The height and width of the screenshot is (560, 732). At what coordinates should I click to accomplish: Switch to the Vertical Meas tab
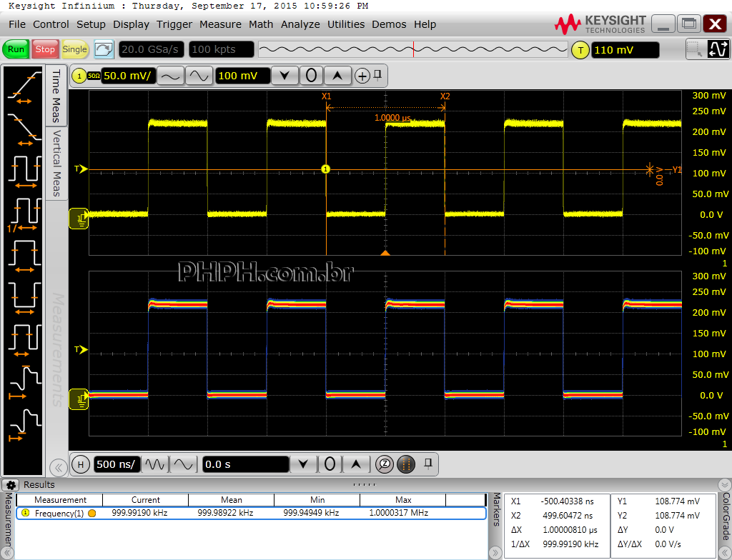pyautogui.click(x=56, y=163)
